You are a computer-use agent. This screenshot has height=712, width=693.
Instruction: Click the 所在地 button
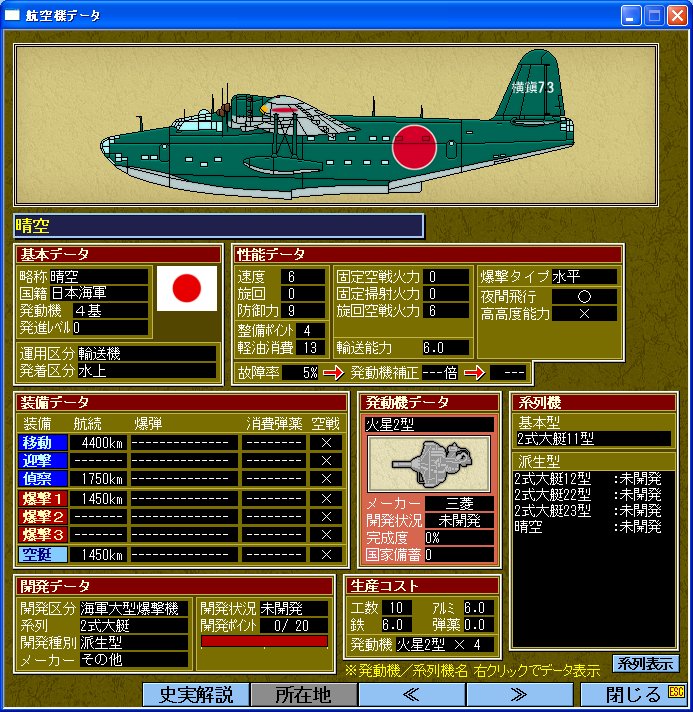pos(303,695)
